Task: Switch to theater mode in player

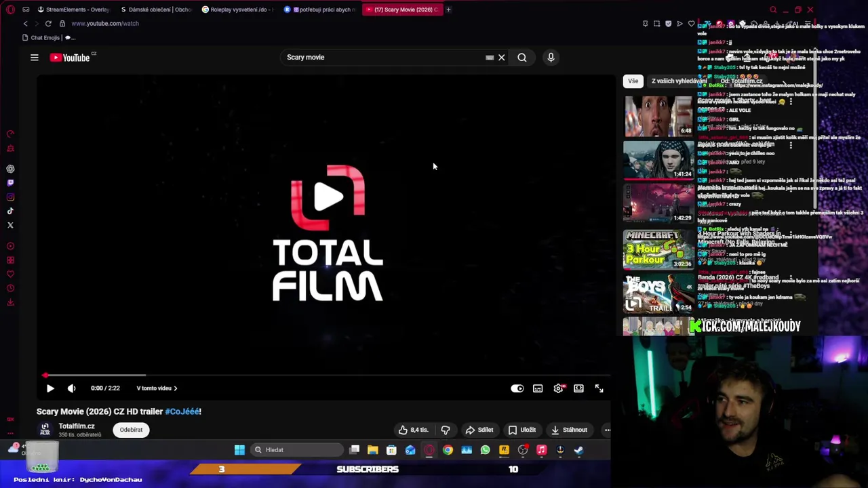Action: click(x=578, y=388)
